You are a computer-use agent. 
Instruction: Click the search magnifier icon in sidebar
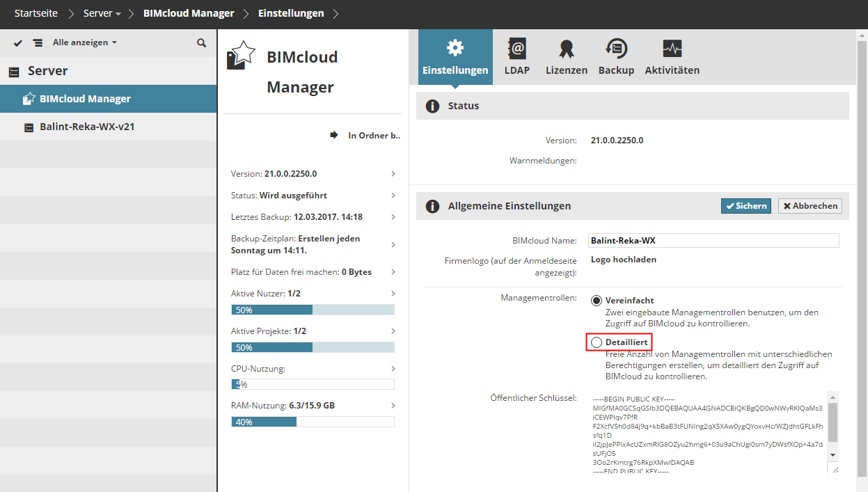point(202,42)
